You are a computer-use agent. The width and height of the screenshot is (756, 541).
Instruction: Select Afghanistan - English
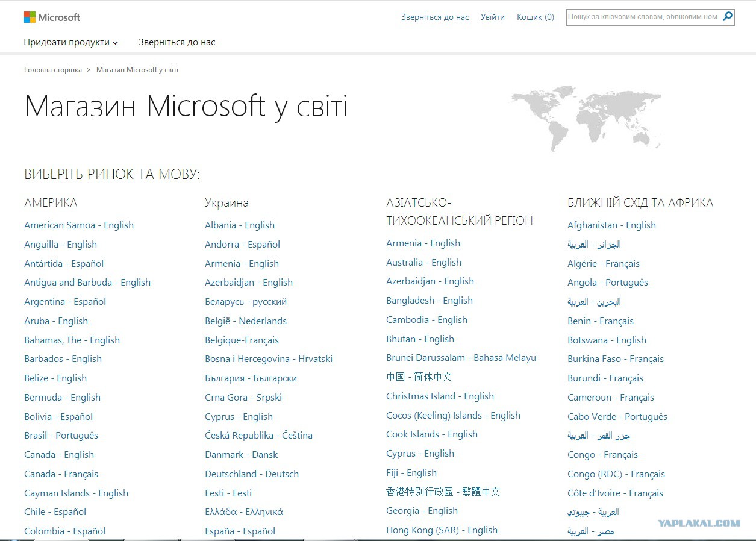[x=611, y=225]
